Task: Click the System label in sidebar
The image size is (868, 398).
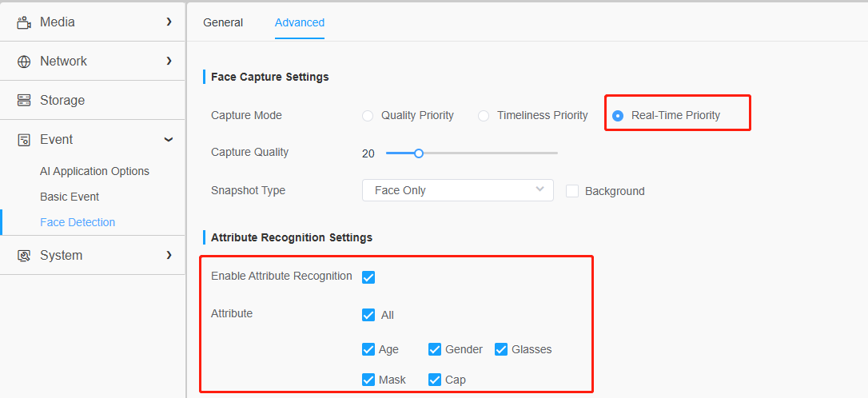Action: tap(61, 255)
